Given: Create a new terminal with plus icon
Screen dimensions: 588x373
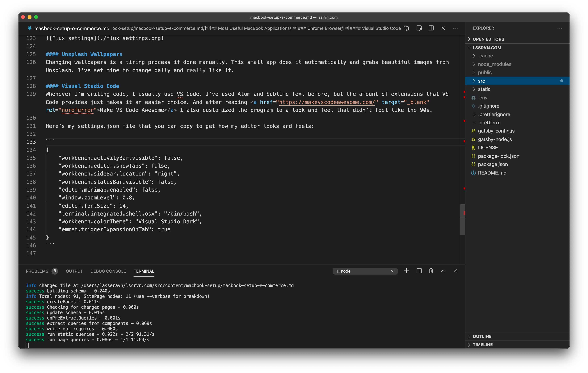Looking at the screenshot, I should coord(407,271).
